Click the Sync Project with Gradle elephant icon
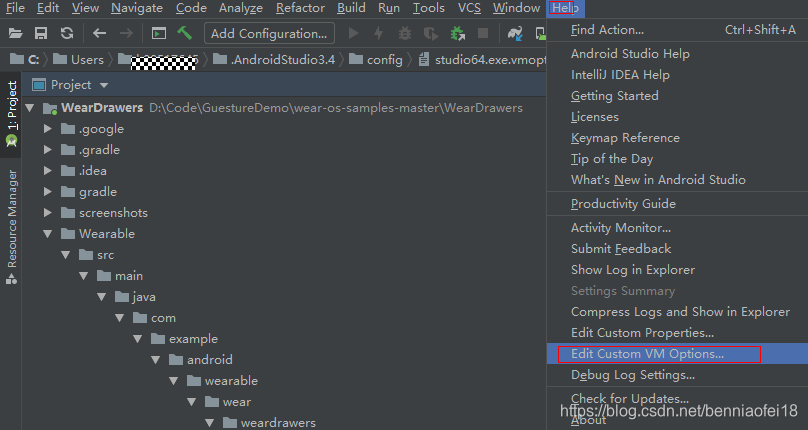808x430 pixels. click(515, 34)
